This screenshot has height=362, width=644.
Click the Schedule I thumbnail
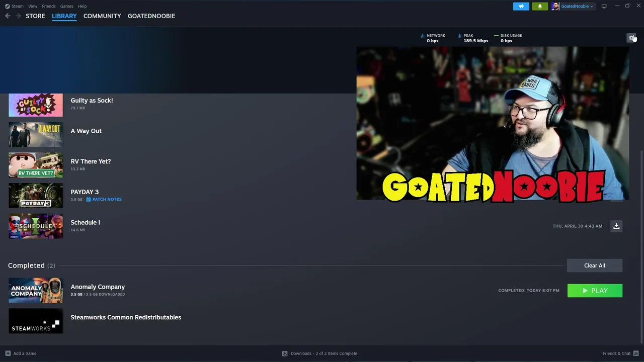(36, 226)
